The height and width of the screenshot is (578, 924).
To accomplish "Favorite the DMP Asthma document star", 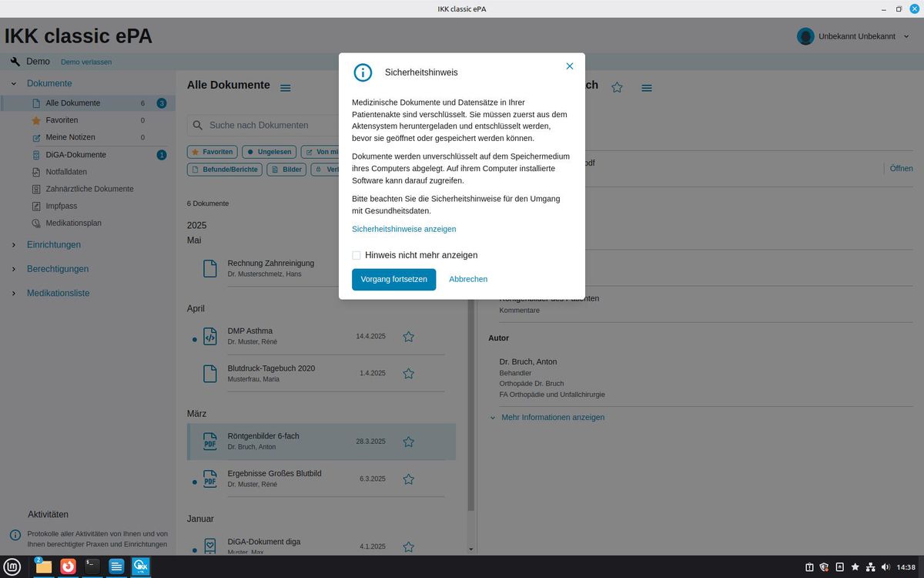I will [409, 336].
